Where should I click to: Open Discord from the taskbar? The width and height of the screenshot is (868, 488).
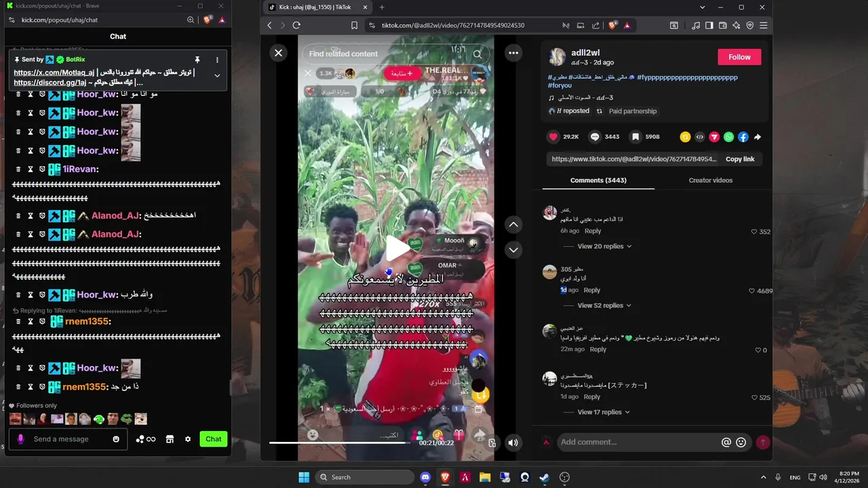(425, 477)
